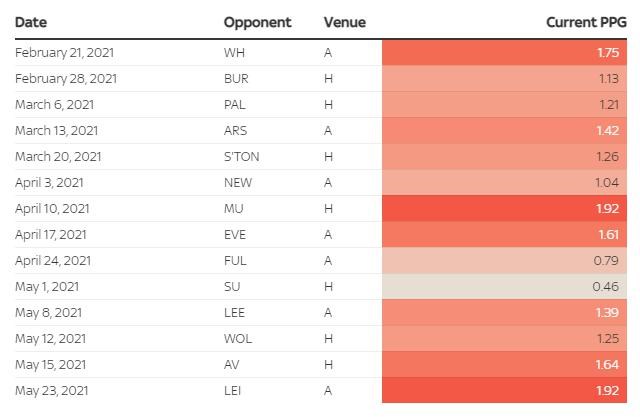Select opponent S'TON
Screen dimensions: 640x417
click(x=242, y=157)
